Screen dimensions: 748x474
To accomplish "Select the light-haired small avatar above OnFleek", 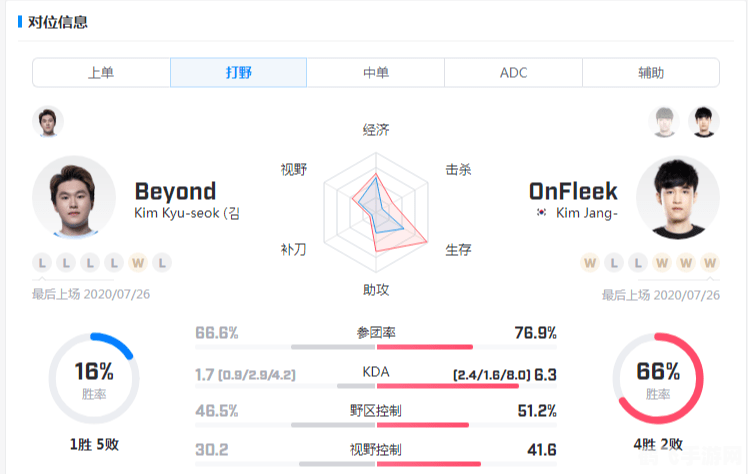I will click(x=664, y=122).
